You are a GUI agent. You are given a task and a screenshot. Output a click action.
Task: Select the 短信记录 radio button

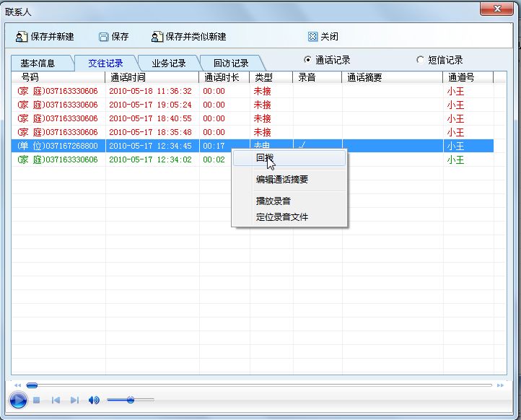421,60
